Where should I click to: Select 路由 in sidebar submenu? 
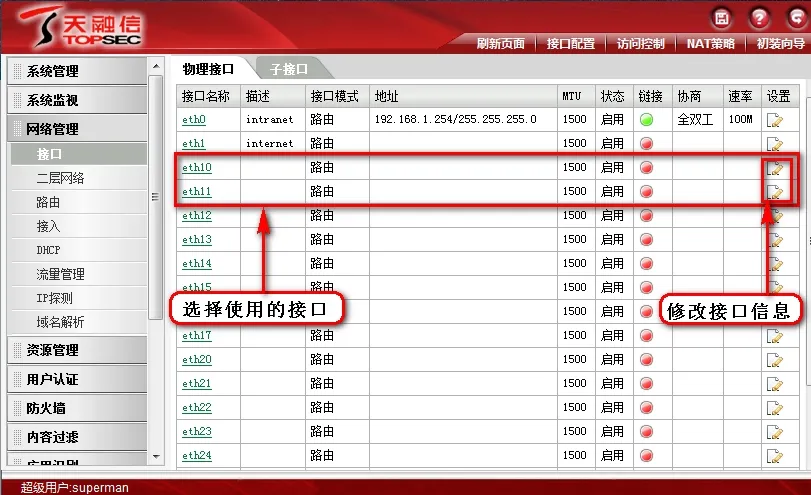tap(79, 202)
